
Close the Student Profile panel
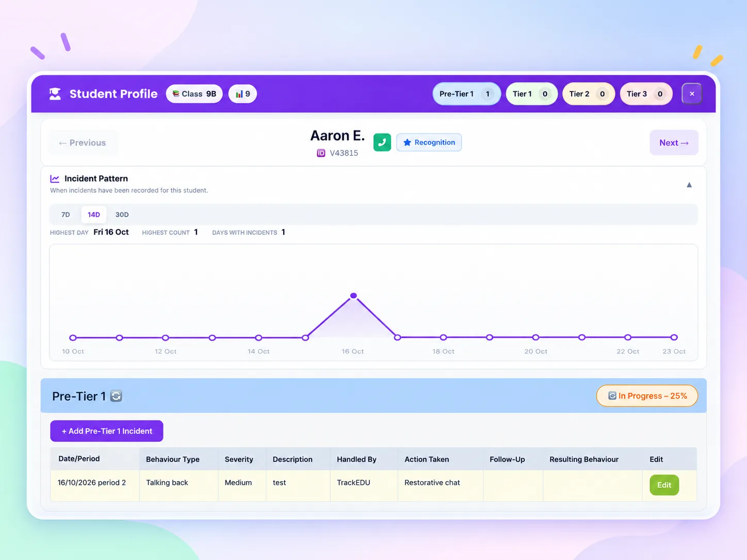click(692, 94)
